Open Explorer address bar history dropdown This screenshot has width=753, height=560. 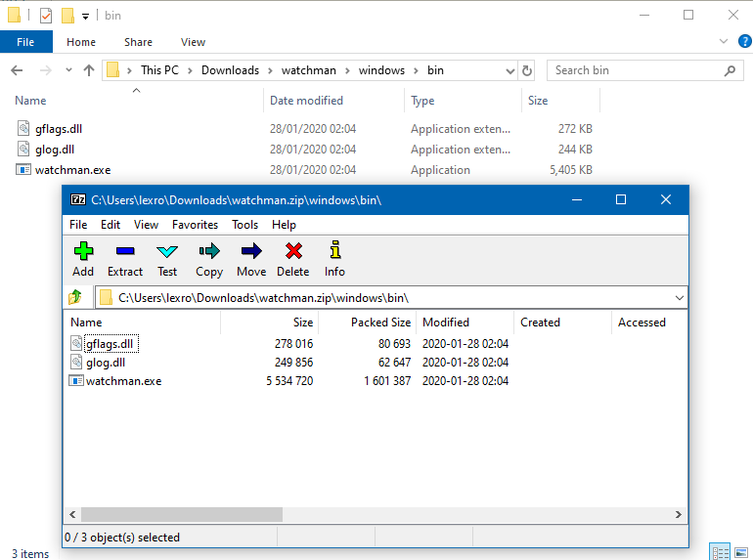pos(510,71)
